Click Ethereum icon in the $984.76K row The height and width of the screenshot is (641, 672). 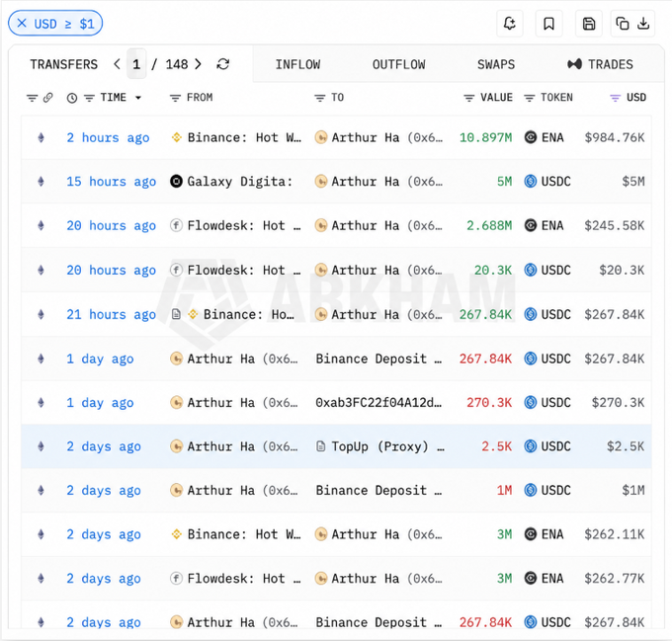[x=41, y=138]
